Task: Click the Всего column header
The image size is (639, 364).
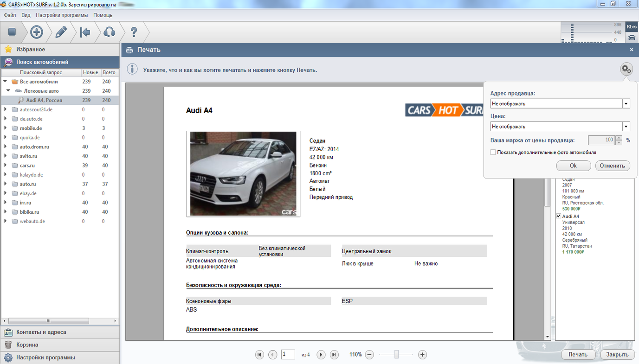Action: click(x=109, y=72)
